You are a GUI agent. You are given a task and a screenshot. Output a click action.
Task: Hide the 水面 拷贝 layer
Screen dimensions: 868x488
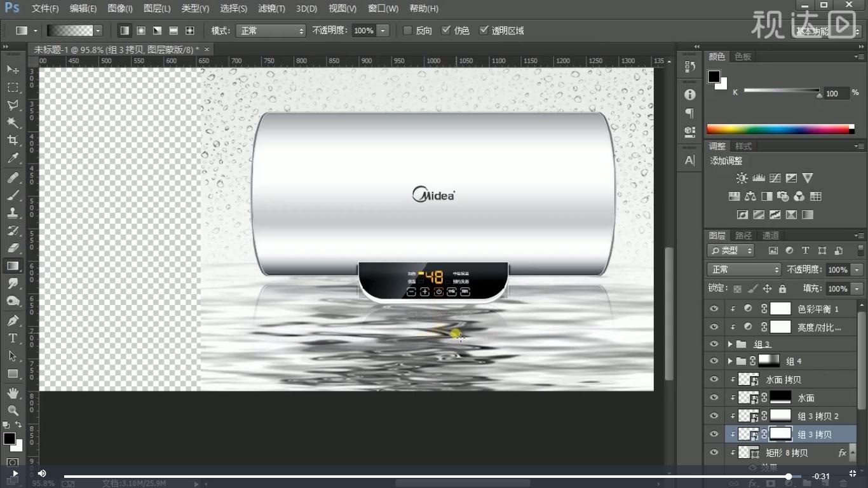[x=714, y=379]
